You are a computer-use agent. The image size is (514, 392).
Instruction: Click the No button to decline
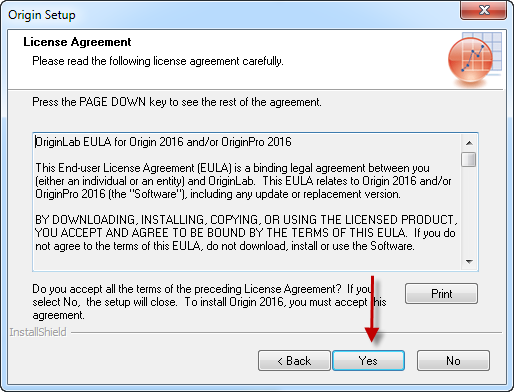pos(453,360)
